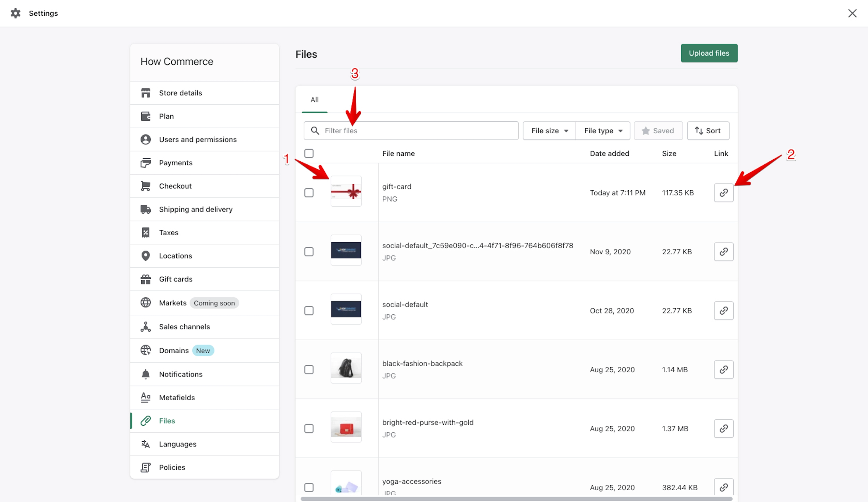Select the All files tab
868x502 pixels.
(x=314, y=100)
